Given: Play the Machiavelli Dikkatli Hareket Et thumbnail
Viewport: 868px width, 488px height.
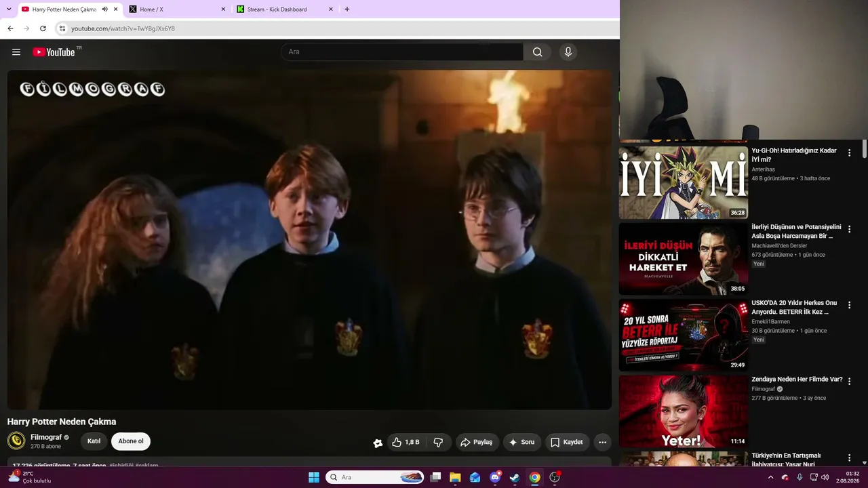Looking at the screenshot, I should click(x=684, y=259).
